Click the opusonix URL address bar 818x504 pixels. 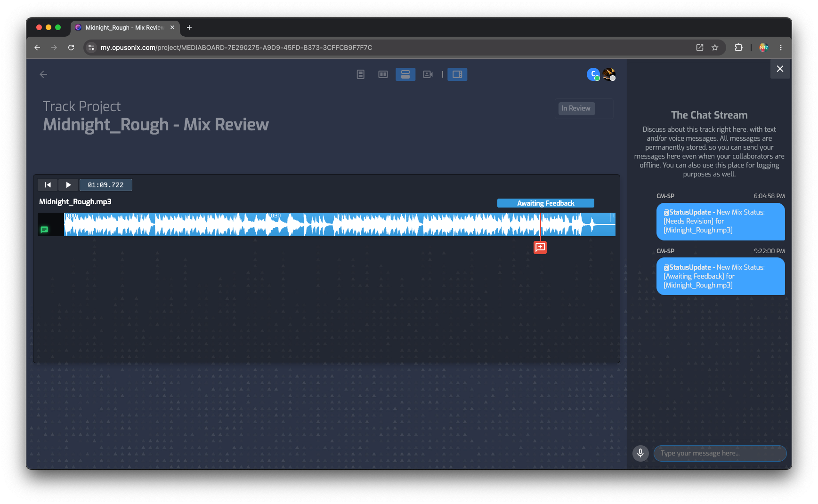[236, 48]
